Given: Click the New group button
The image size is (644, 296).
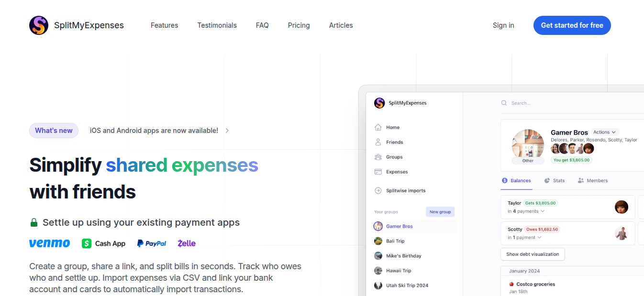Looking at the screenshot, I should click(x=440, y=212).
